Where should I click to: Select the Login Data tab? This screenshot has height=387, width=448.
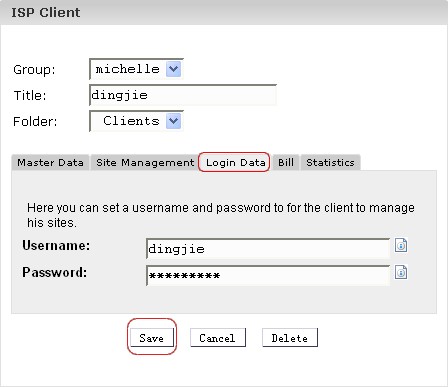point(234,162)
